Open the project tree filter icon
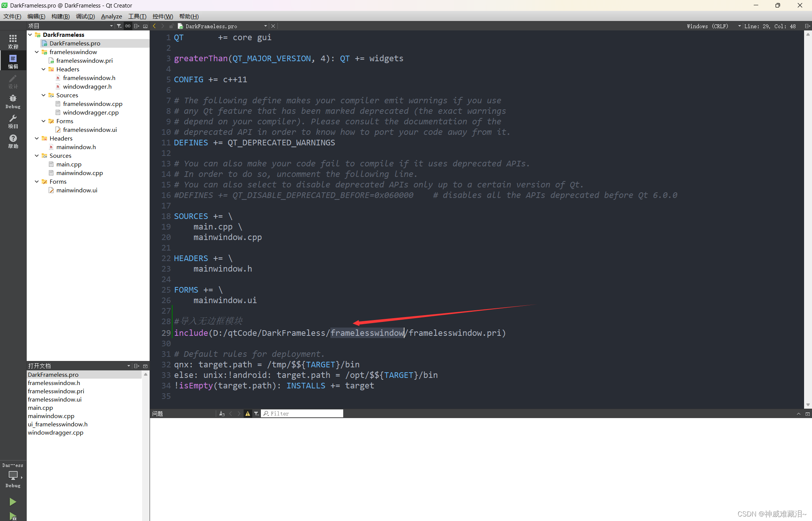 [119, 26]
